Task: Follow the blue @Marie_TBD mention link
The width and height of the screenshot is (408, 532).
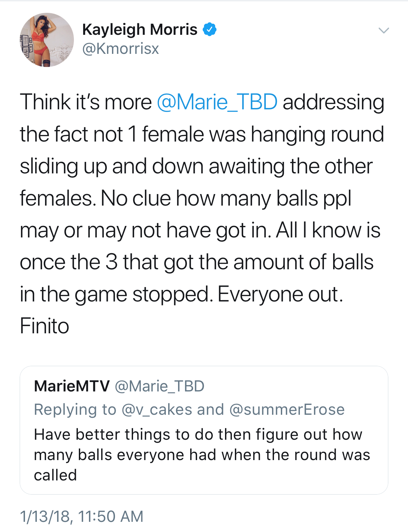Action: coord(217,102)
